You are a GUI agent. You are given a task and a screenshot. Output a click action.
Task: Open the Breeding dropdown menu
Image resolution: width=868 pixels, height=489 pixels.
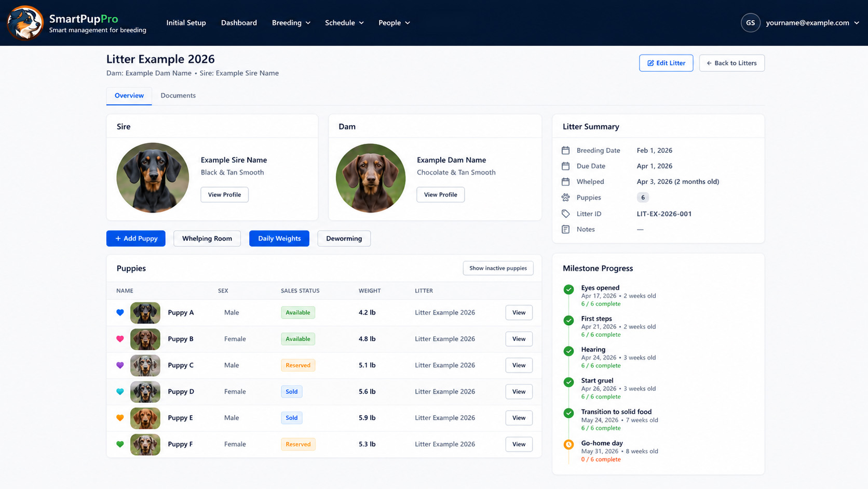pyautogui.click(x=291, y=23)
